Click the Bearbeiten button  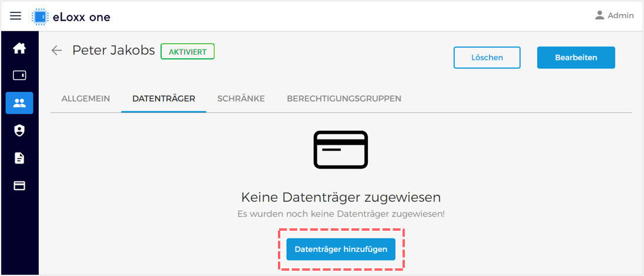click(576, 58)
